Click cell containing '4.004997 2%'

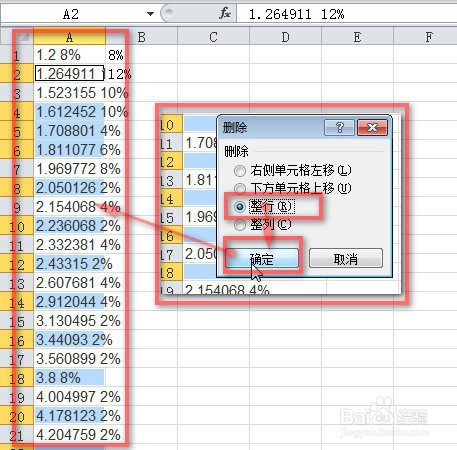click(x=69, y=397)
